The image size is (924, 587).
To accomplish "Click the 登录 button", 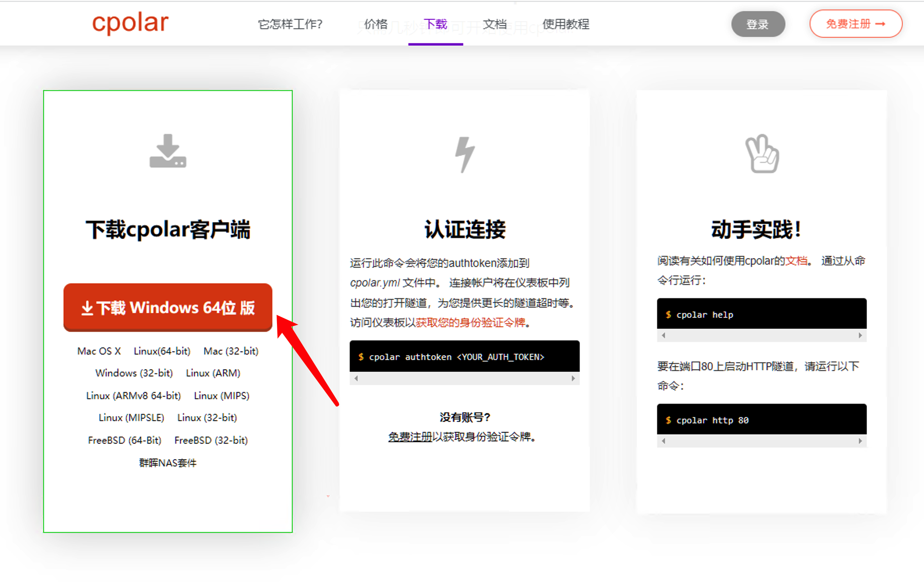I will click(x=758, y=24).
